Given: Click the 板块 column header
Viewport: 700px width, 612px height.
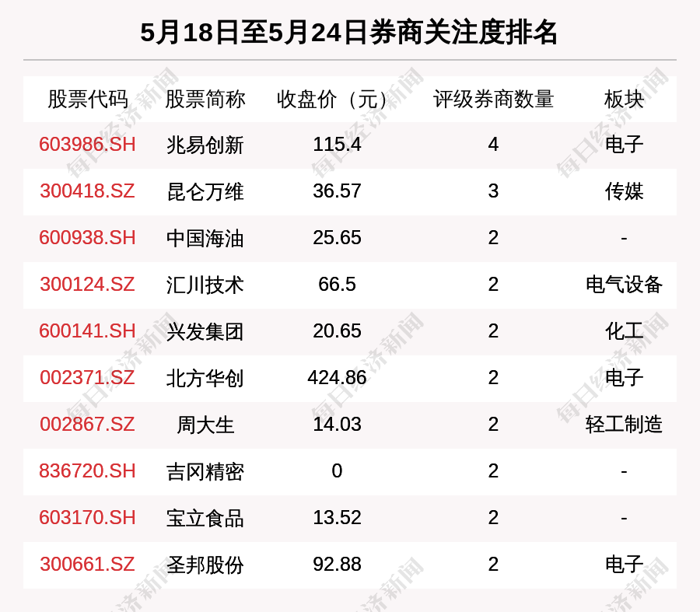Looking at the screenshot, I should pos(624,99).
